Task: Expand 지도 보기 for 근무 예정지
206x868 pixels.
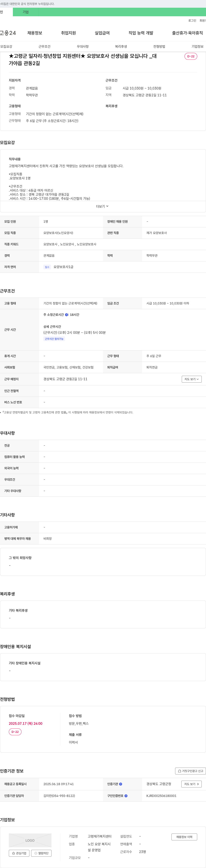Action: 191,379
